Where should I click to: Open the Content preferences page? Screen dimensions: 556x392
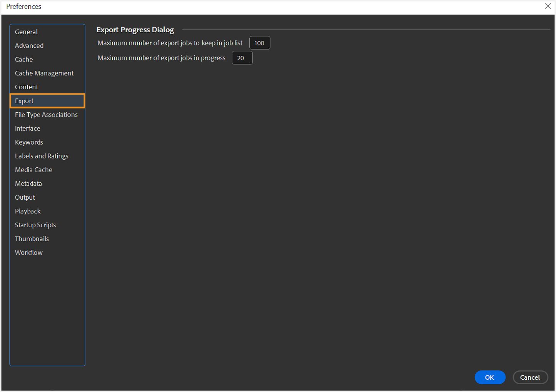click(x=26, y=87)
